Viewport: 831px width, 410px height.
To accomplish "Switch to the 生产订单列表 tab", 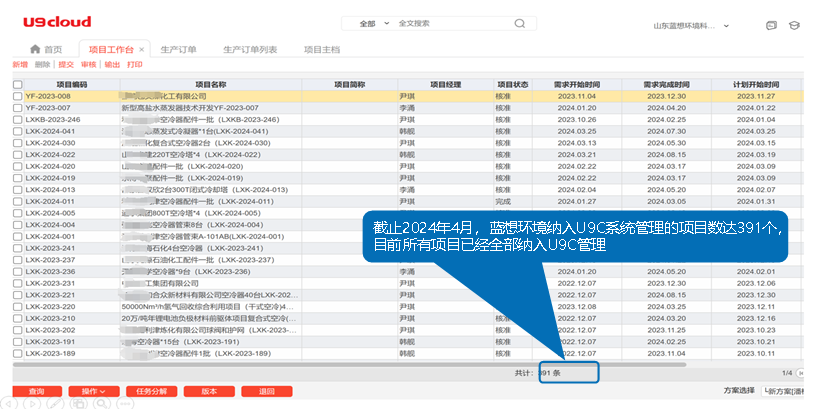I will coord(250,49).
